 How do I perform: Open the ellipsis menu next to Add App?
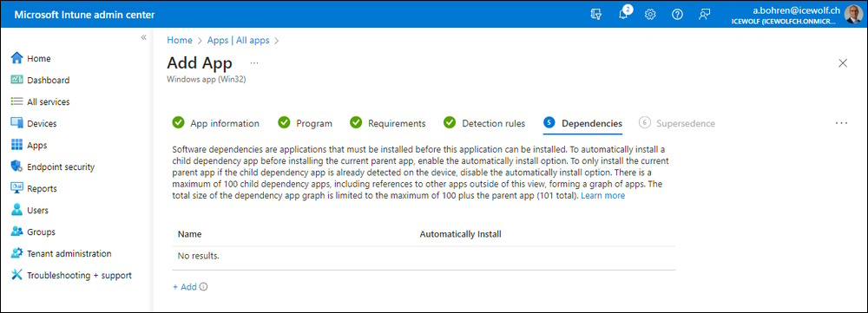(254, 63)
